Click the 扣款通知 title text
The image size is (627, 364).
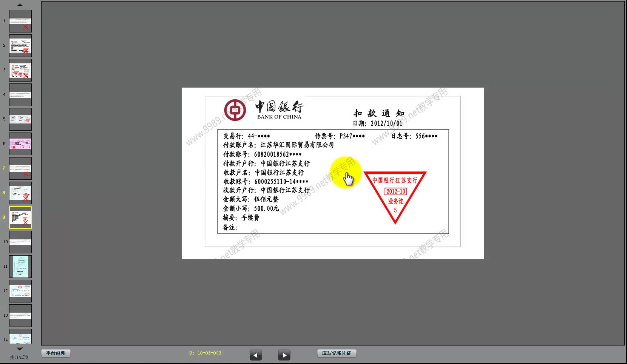pos(379,113)
